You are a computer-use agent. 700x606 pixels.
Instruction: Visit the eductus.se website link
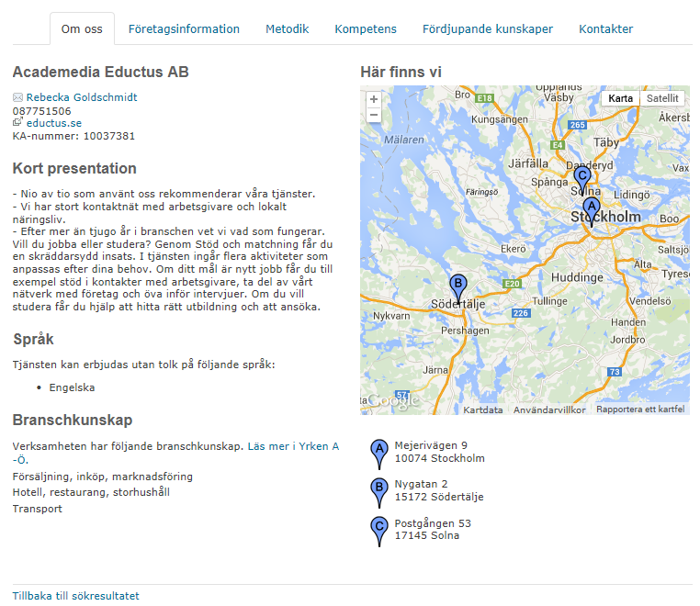coord(54,123)
